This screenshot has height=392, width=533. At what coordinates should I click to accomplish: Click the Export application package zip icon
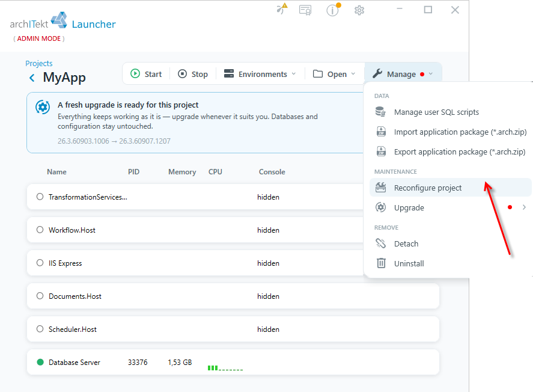pos(381,152)
